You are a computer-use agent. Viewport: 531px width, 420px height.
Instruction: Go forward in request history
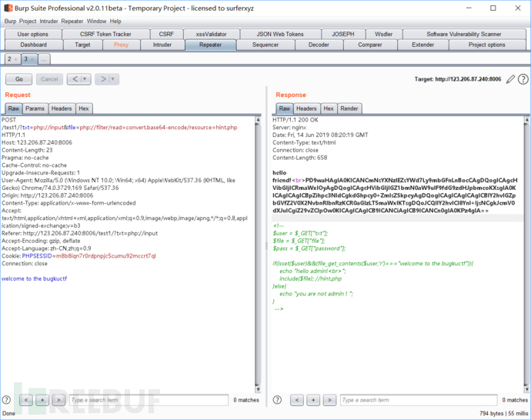coord(103,79)
